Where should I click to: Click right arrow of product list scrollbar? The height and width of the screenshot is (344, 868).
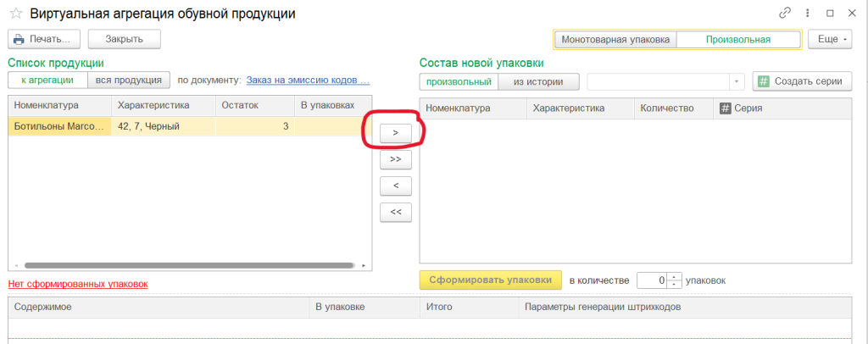coord(364,265)
